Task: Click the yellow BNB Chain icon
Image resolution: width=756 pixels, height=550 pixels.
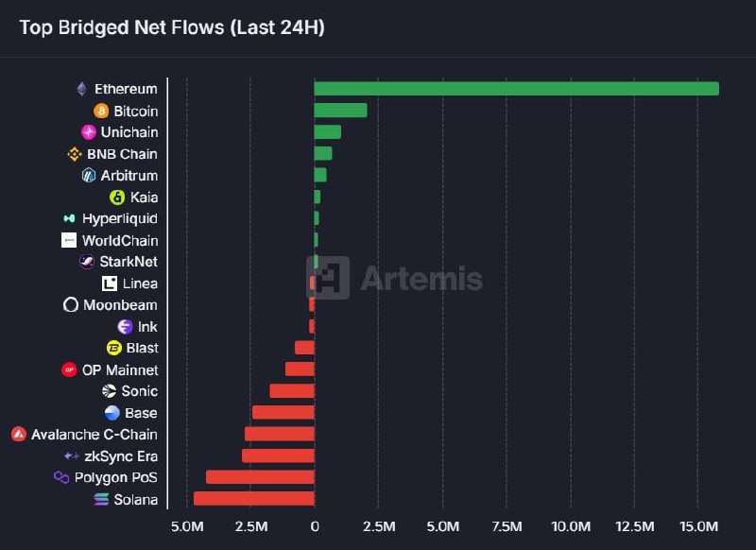Action: [75, 154]
